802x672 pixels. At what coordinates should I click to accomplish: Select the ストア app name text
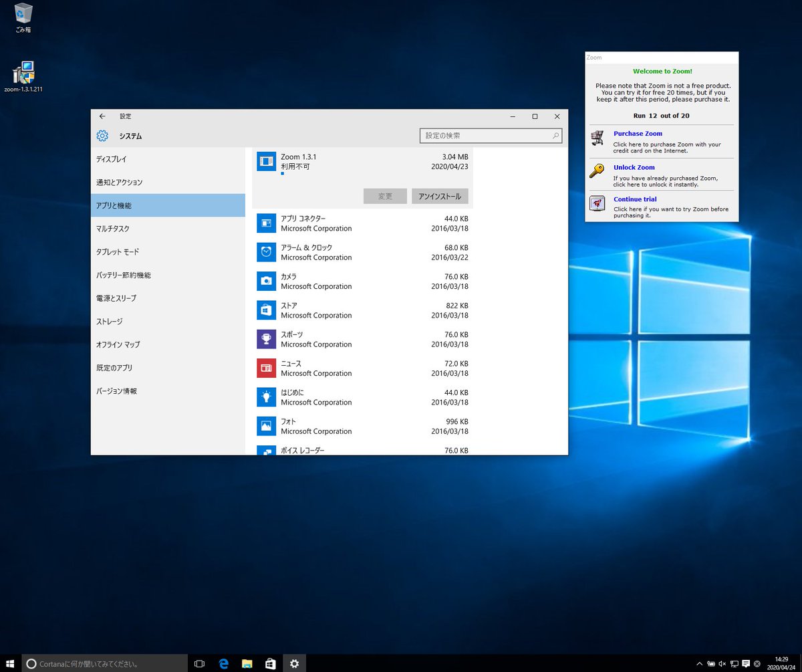tap(289, 306)
